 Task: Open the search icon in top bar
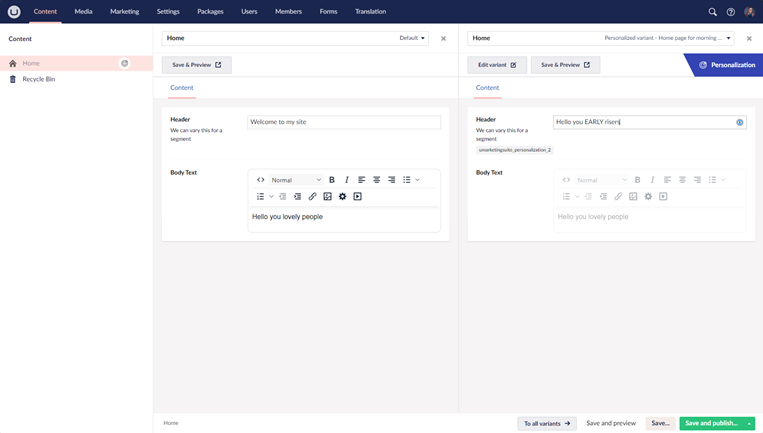[713, 12]
